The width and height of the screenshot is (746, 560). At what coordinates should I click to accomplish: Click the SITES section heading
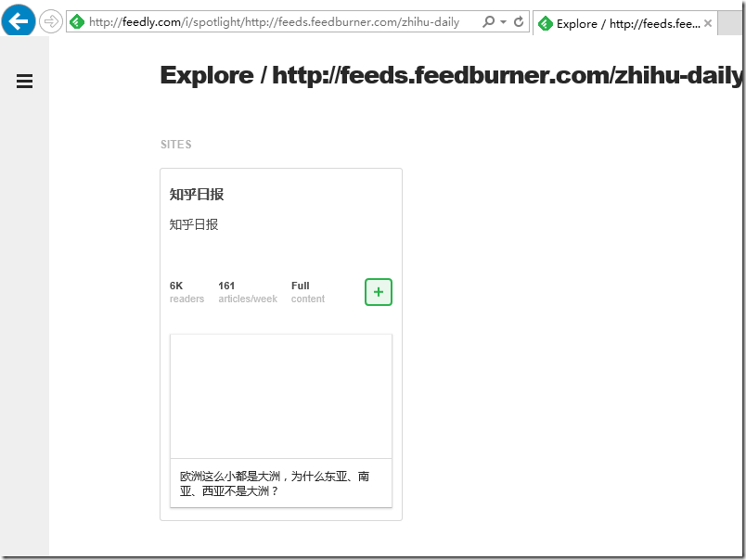point(176,145)
